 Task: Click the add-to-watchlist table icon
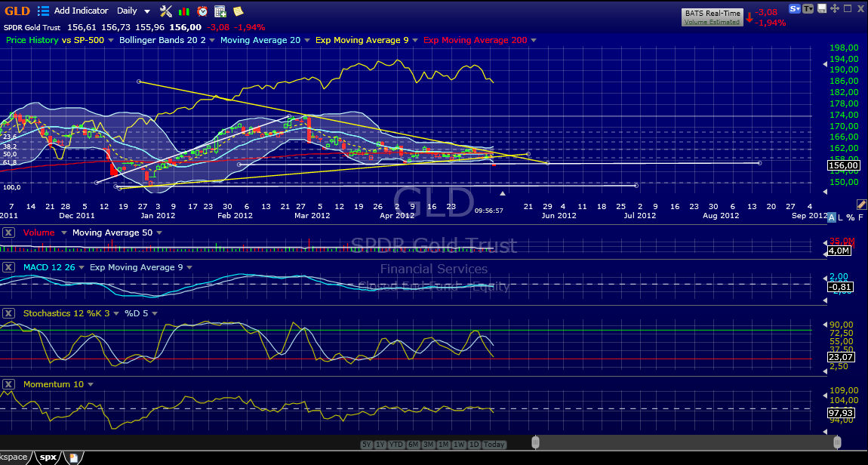click(220, 11)
